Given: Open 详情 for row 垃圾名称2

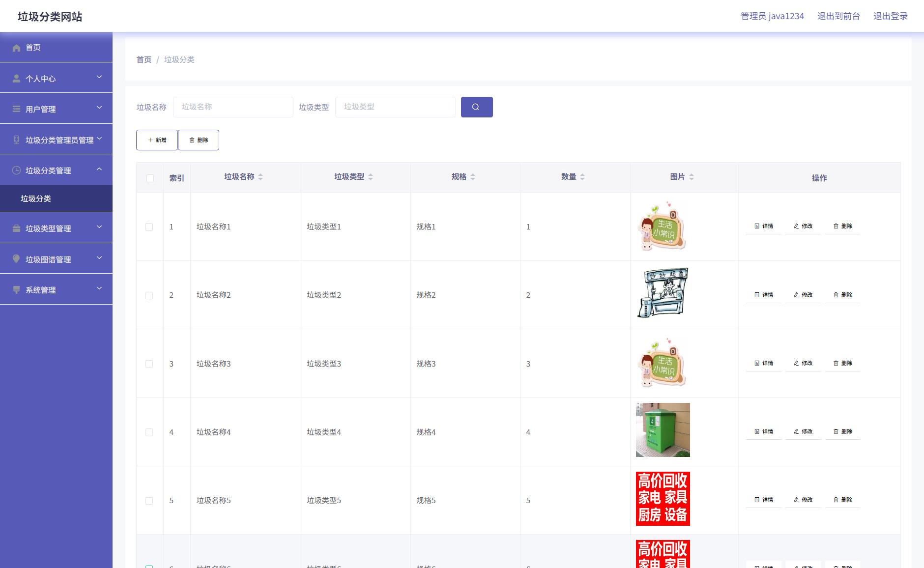Looking at the screenshot, I should [764, 295].
